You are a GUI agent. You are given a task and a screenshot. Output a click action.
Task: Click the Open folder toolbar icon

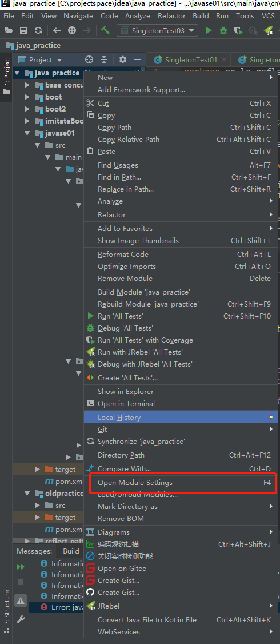(x=9, y=30)
